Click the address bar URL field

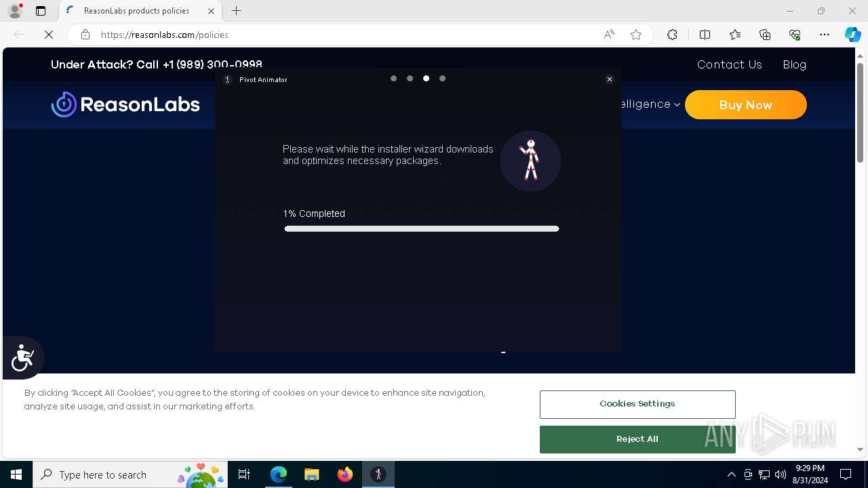point(346,35)
